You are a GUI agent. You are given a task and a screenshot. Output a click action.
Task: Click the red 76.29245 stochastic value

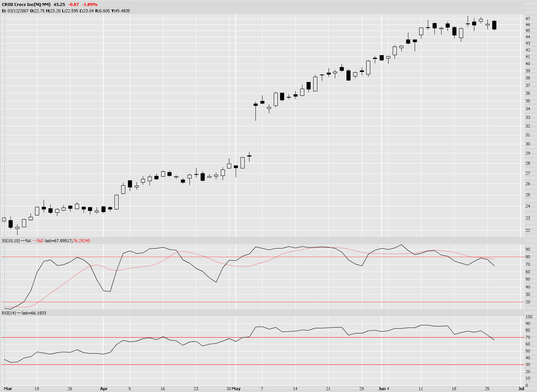(x=81, y=241)
